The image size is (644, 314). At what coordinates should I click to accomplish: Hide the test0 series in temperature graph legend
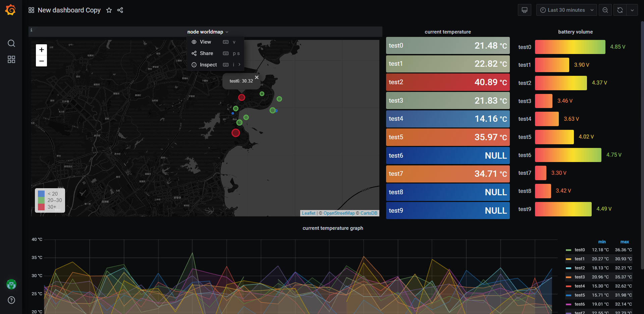click(x=579, y=250)
